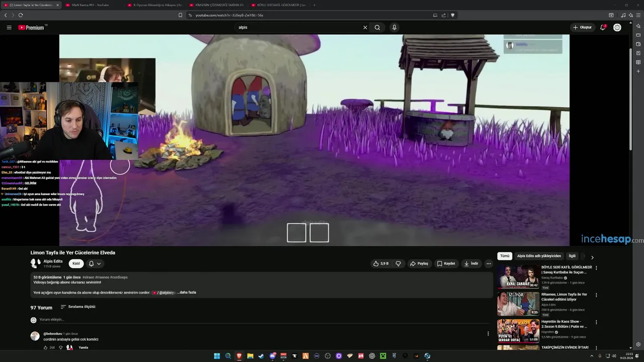Open the Windows Start menu

pos(217,356)
